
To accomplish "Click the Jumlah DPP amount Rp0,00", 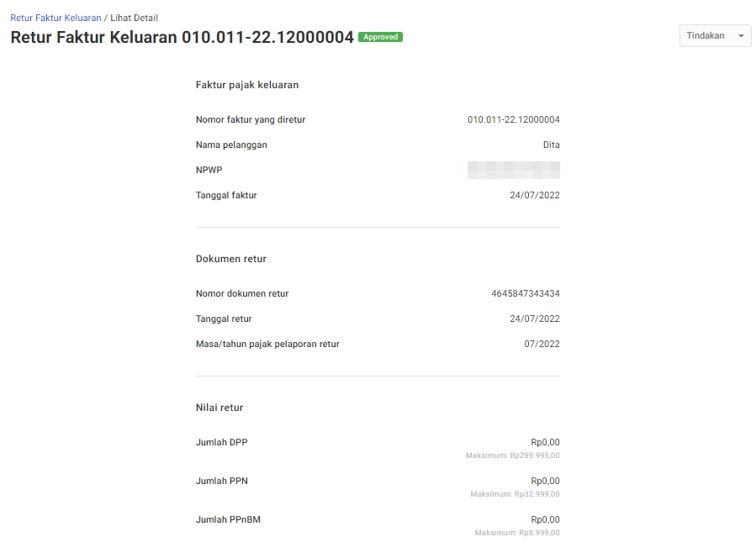I will (x=545, y=442).
